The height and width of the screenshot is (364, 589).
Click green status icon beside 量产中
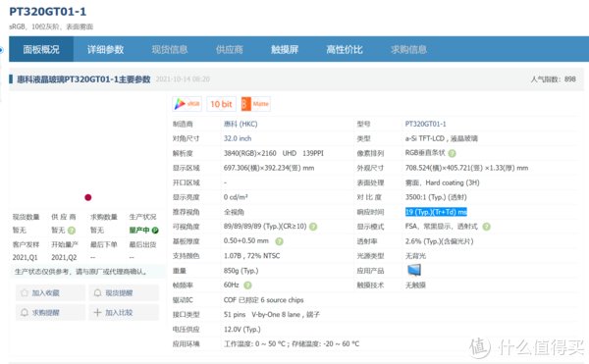[x=155, y=230]
